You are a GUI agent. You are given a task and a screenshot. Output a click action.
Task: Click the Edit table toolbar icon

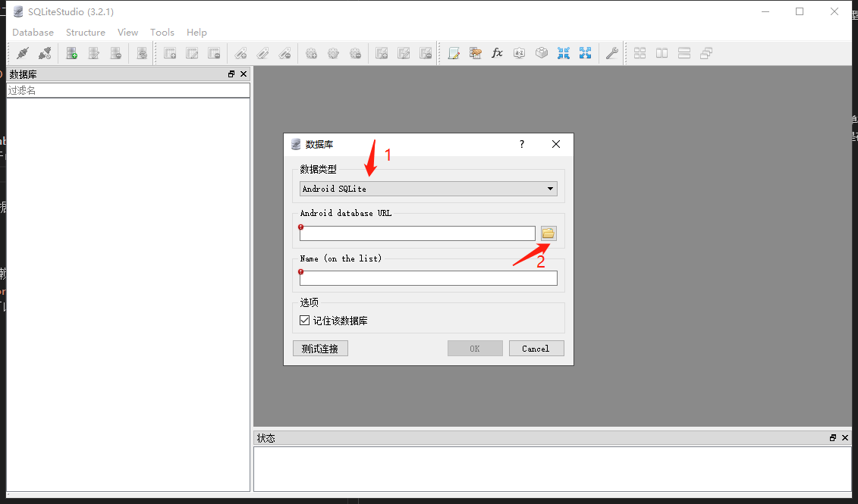192,53
